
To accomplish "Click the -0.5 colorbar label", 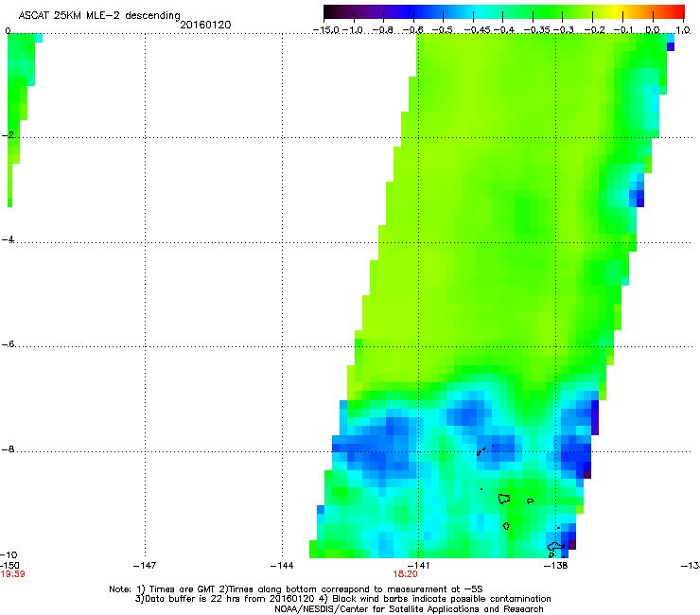I will pyautogui.click(x=443, y=30).
